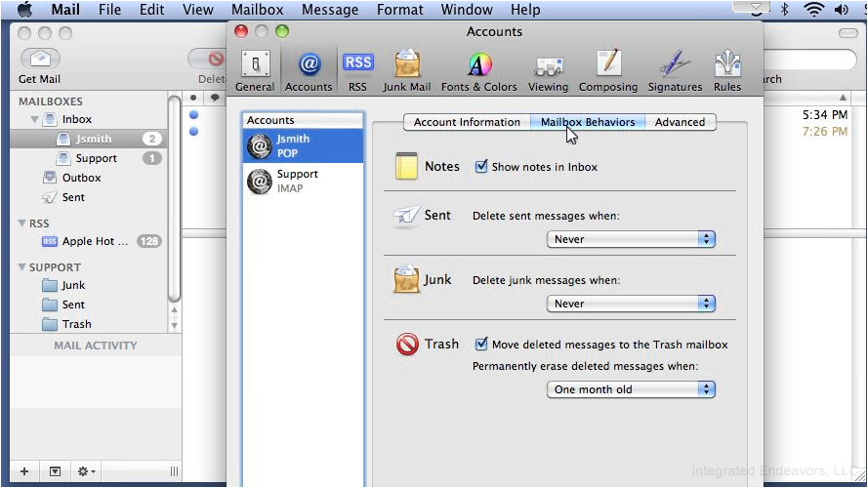Screen dimensions: 868x488
Task: Click sidebar scrollbar down arrow
Action: click(x=174, y=325)
